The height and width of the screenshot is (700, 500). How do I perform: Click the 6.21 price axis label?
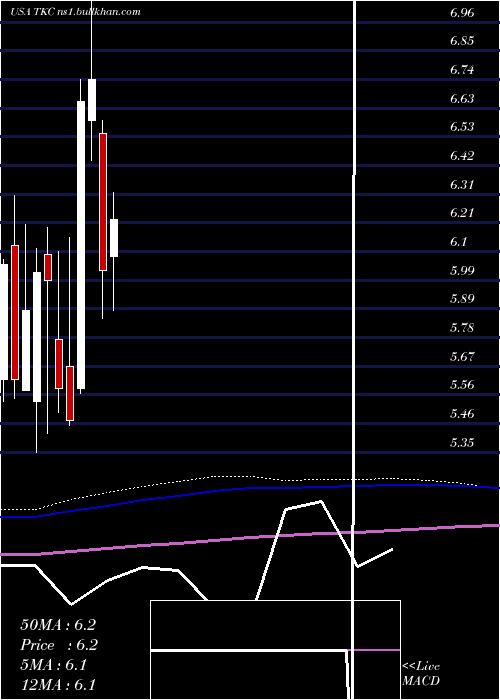462,213
